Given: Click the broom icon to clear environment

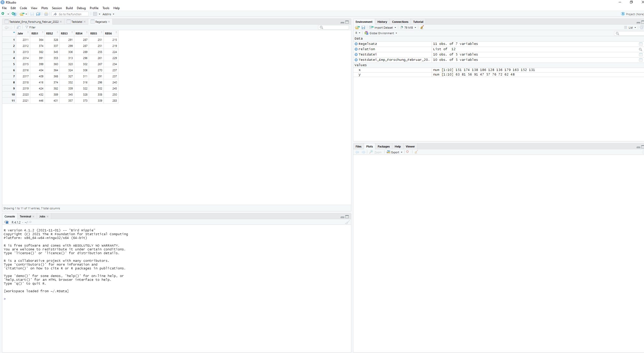Looking at the screenshot, I should coord(422,27).
